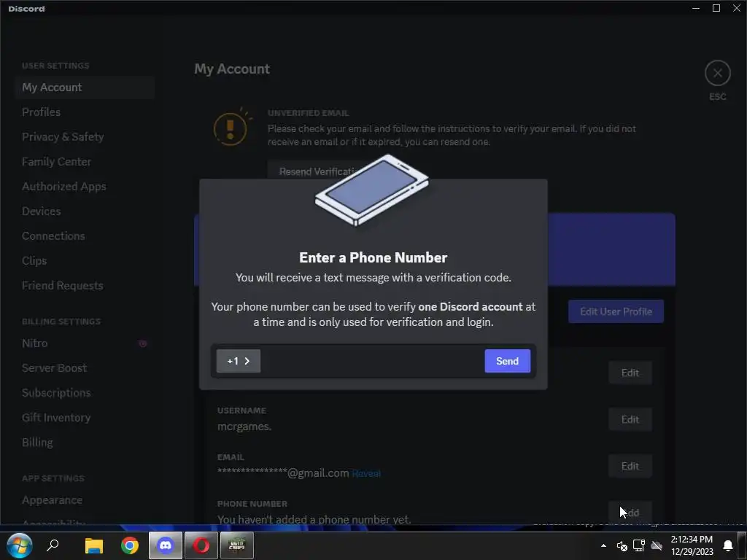Click the USERNAME value mcrgames.
The height and width of the screenshot is (560, 747).
(x=244, y=427)
